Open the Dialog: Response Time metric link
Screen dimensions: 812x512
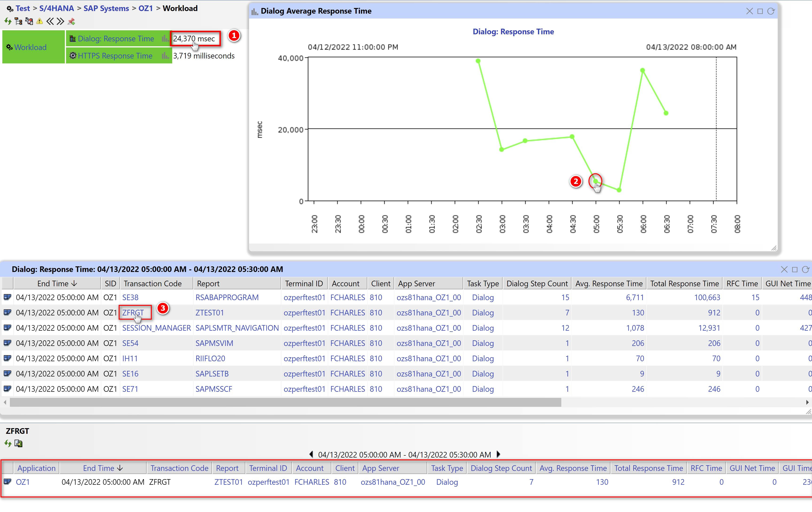(x=116, y=39)
